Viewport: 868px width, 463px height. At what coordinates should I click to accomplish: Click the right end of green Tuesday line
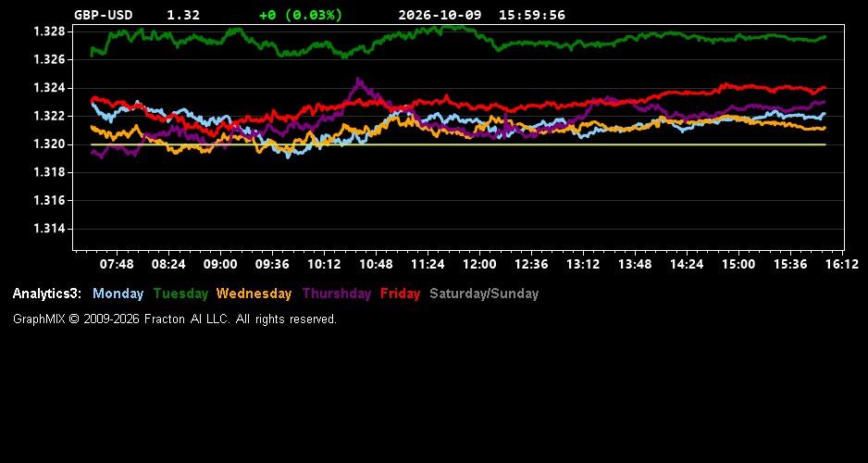coord(825,37)
